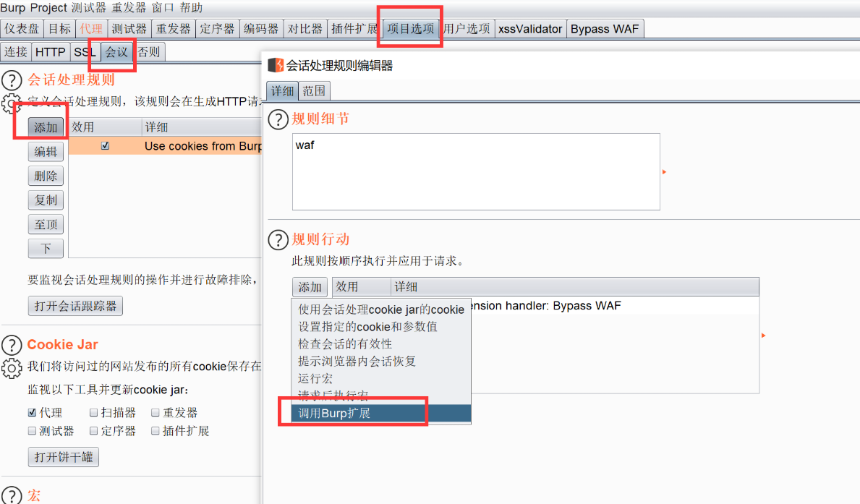Click help icon beside Cookie Jar

click(12, 345)
